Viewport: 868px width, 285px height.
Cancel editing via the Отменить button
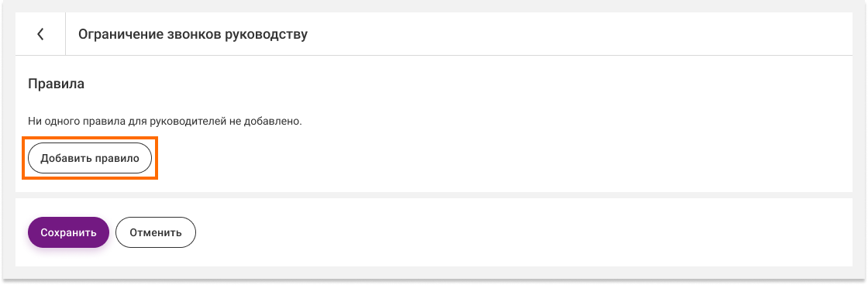click(156, 232)
